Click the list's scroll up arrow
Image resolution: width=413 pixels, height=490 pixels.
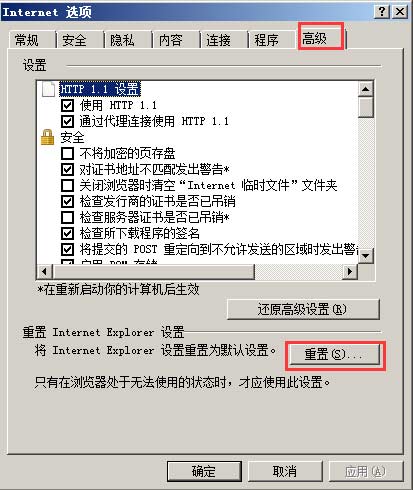point(366,89)
